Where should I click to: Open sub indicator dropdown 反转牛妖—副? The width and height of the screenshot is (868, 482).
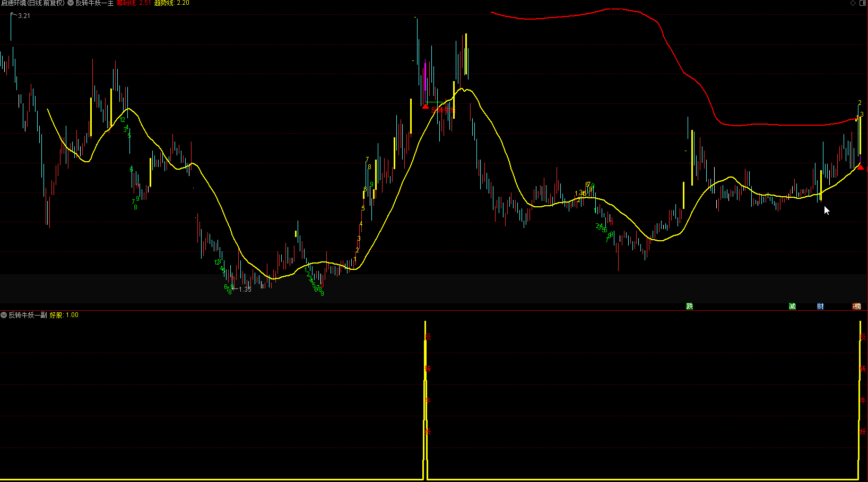4,315
